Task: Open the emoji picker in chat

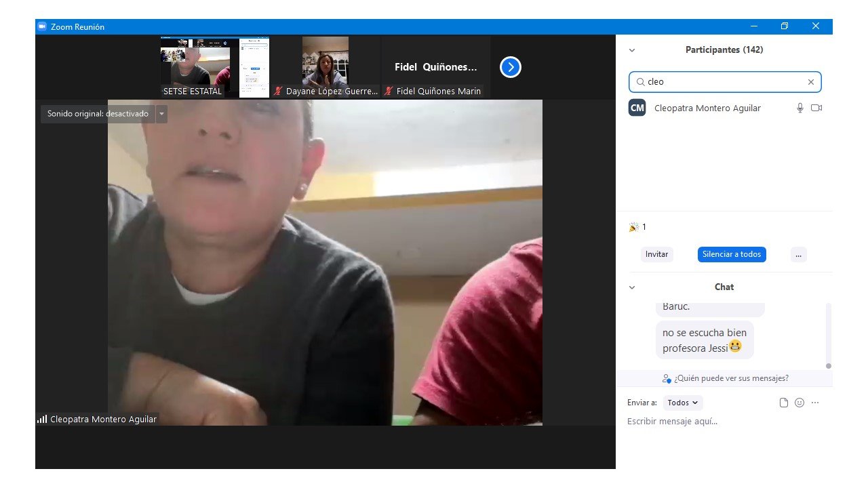Action: point(800,403)
